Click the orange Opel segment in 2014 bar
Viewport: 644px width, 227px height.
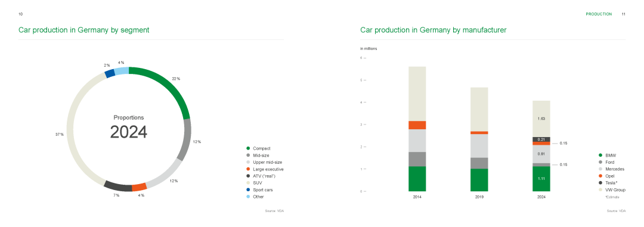417,125
